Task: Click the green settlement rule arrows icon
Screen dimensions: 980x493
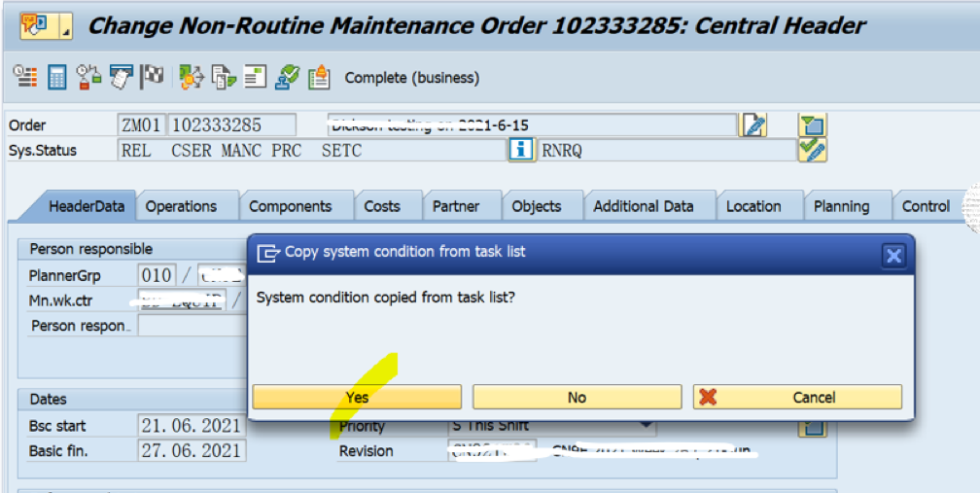Action: pyautogui.click(x=192, y=77)
